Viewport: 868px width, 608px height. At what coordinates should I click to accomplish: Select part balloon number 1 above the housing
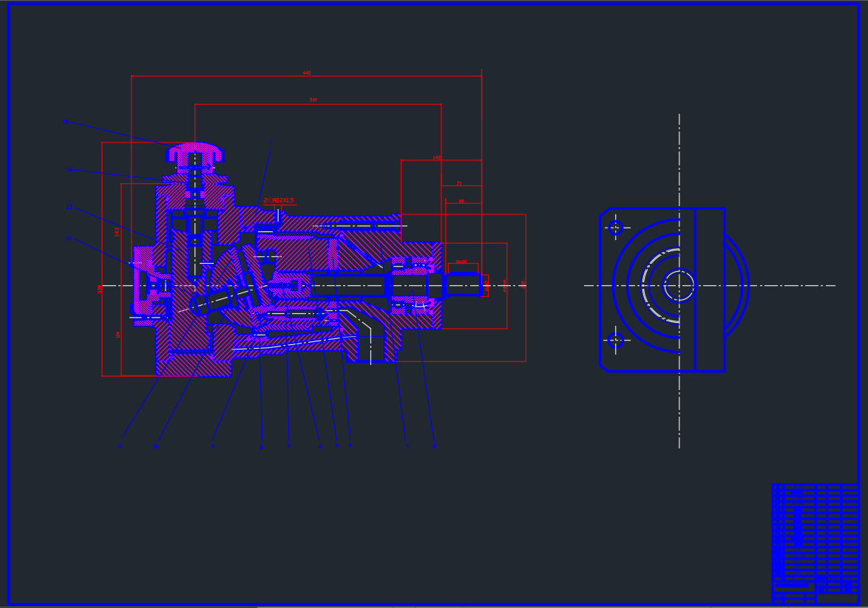[271, 142]
